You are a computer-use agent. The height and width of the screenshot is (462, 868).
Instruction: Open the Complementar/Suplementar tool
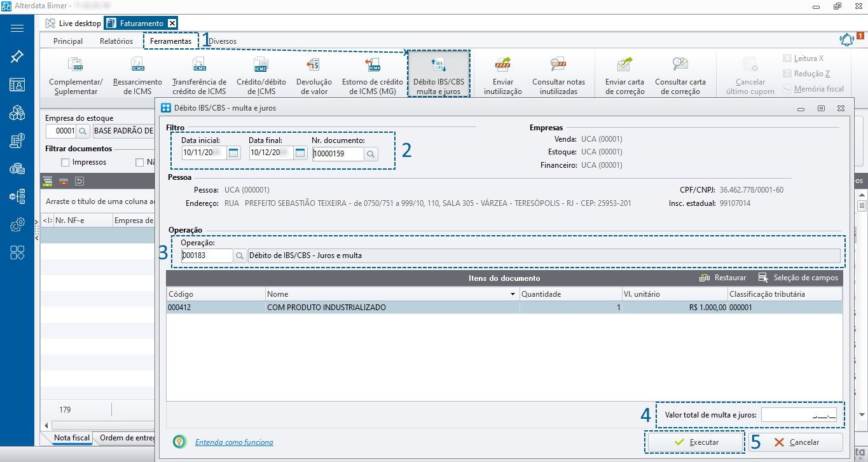point(76,75)
